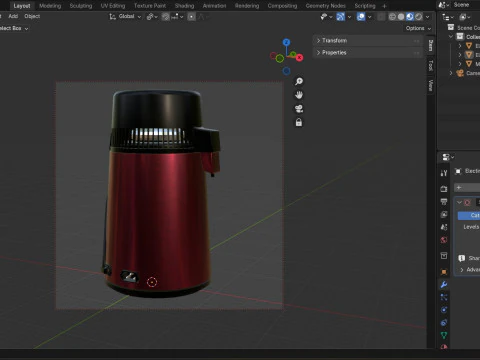Open the viewport shading options dropdown

click(428, 17)
